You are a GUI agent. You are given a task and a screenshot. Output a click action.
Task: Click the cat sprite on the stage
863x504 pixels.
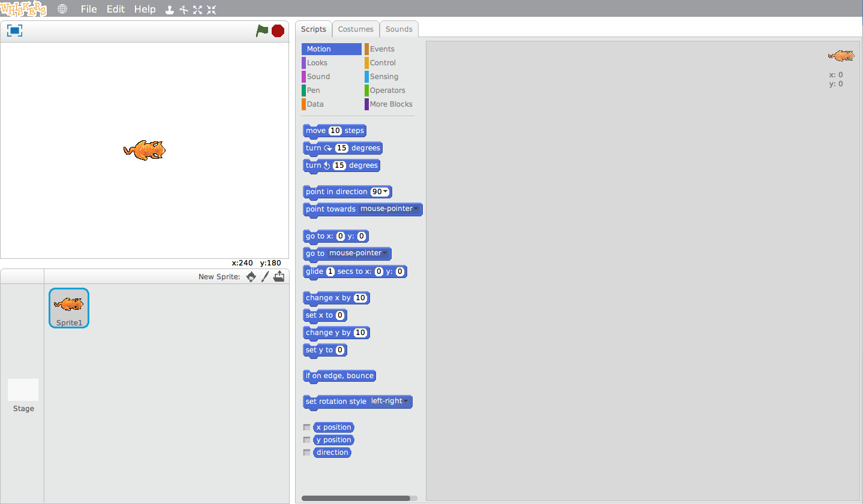coord(145,150)
